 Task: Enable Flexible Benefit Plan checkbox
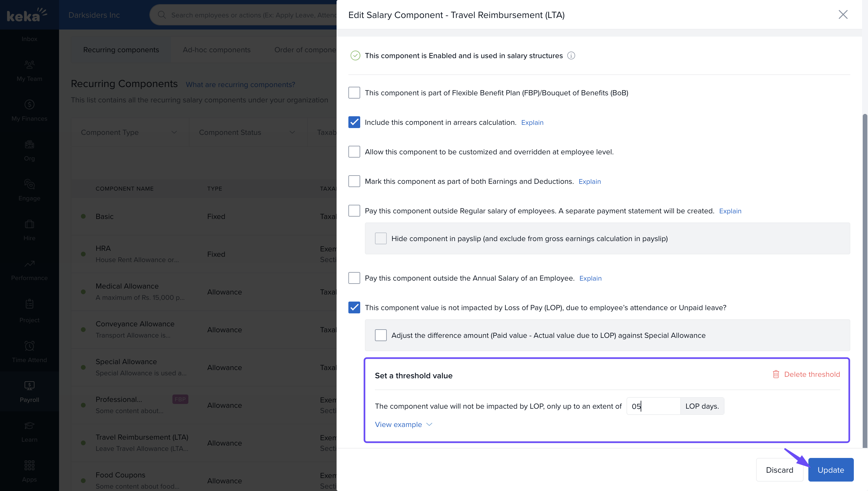(x=354, y=93)
